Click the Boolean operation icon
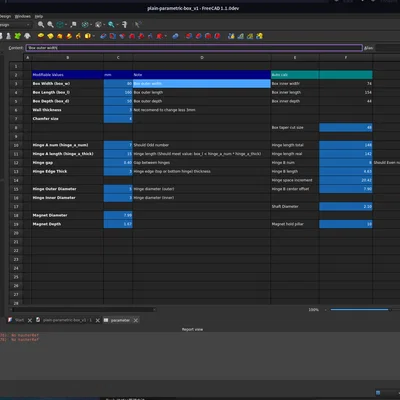The width and height of the screenshot is (400, 400). 175,36
